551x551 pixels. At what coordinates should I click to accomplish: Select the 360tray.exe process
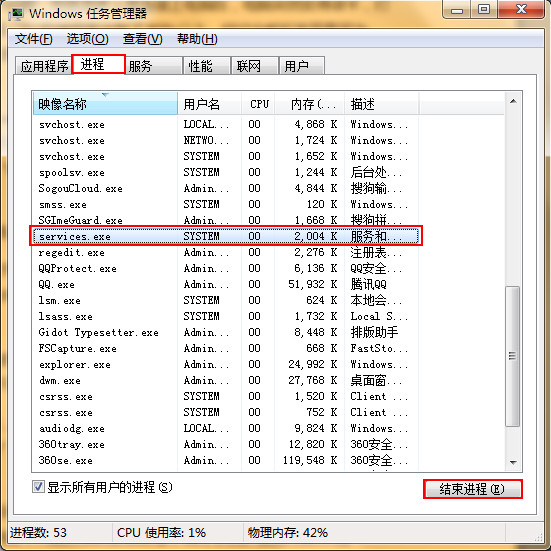pyautogui.click(x=226, y=445)
